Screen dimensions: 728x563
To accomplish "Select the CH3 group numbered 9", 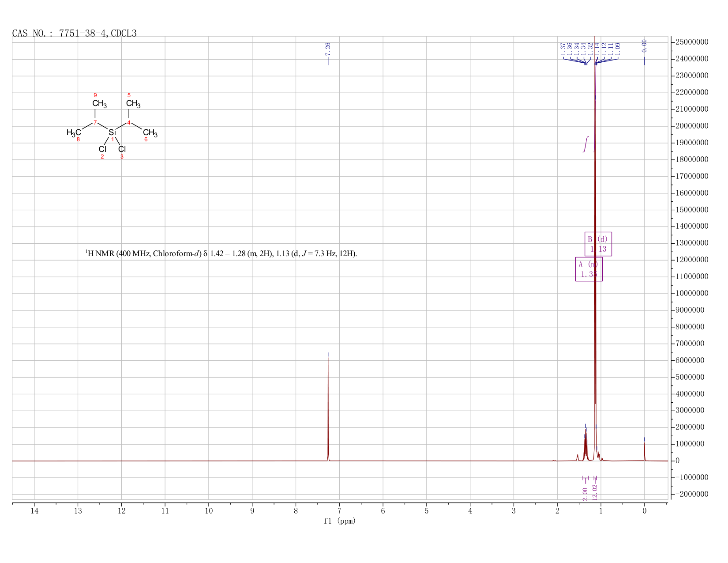I will [x=100, y=104].
